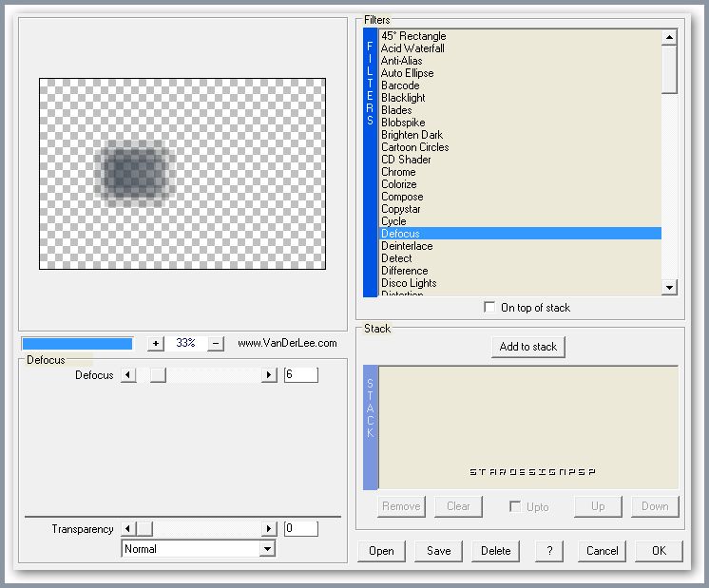Image resolution: width=709 pixels, height=588 pixels.
Task: Click Add to stack button
Action: 528,347
